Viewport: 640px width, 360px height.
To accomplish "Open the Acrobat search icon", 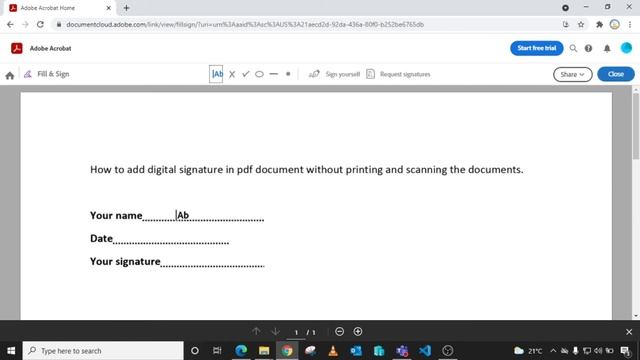I will click(573, 48).
